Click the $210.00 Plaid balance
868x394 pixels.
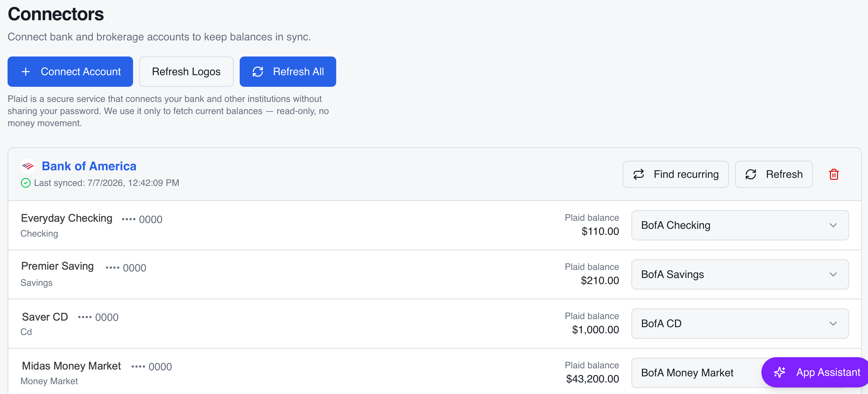coord(600,281)
